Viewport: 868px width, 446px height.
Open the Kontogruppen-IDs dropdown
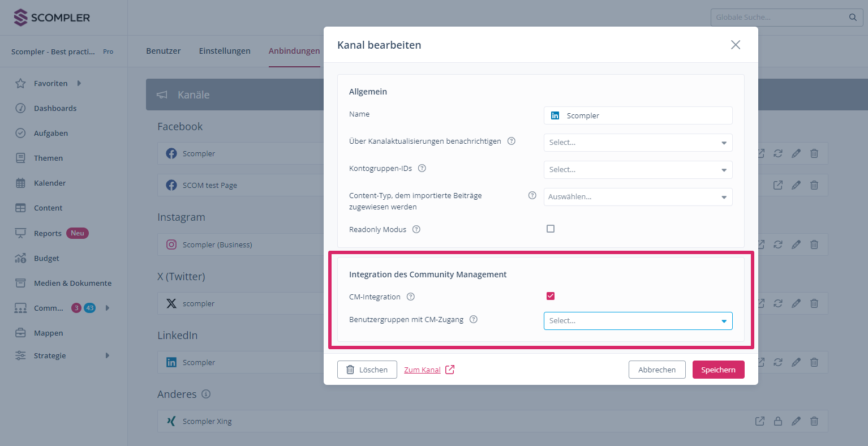(x=638, y=170)
